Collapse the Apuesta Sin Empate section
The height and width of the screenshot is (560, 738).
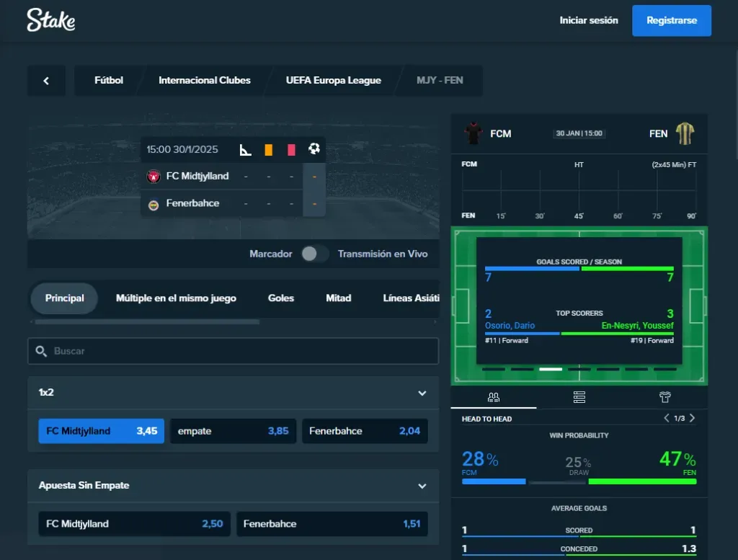422,486
